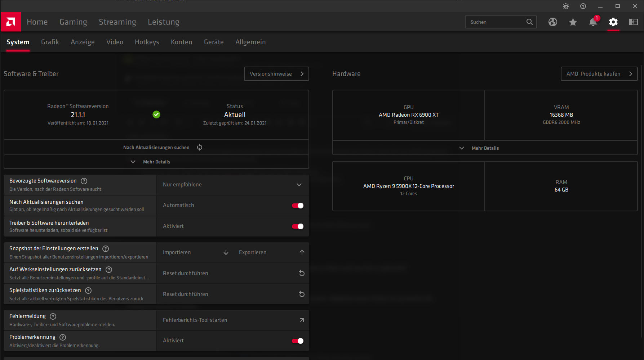Click the RAM 64 GB card
Viewport: 644px width, 360px height.
point(561,186)
